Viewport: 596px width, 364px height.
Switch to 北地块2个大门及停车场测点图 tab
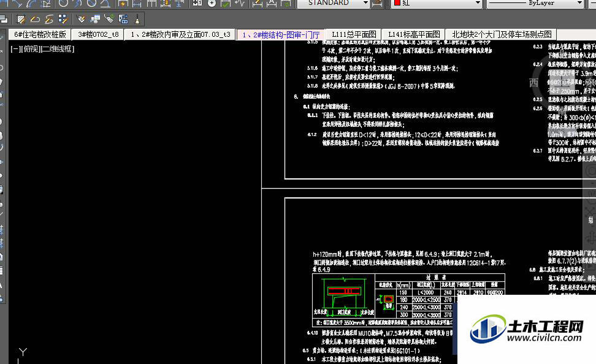(502, 34)
